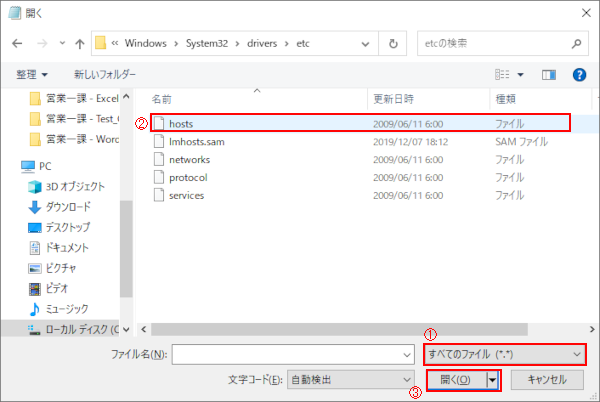
Task: Click the lmhosts.sam file icon
Action: [159, 142]
